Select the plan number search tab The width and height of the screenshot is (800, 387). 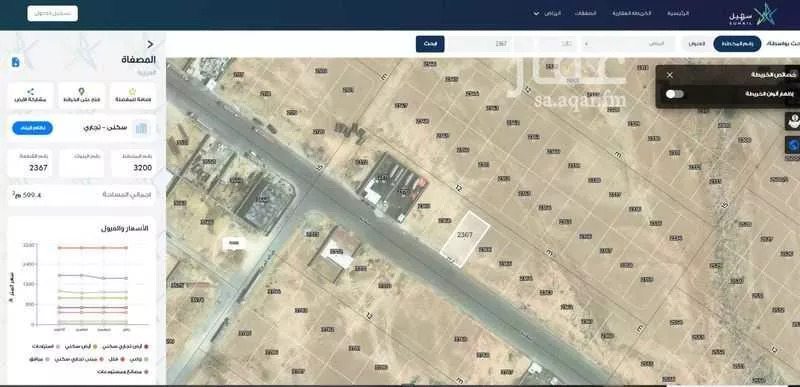737,44
